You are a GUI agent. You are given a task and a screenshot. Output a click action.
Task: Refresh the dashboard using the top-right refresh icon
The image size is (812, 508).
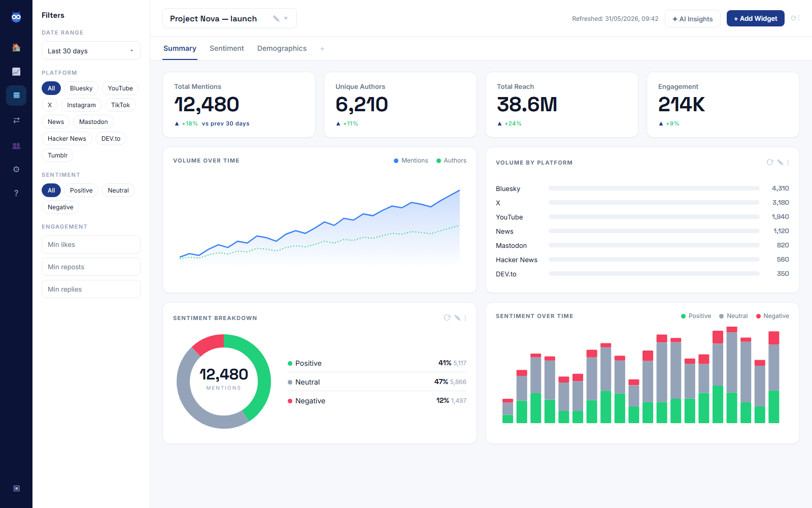click(x=794, y=18)
